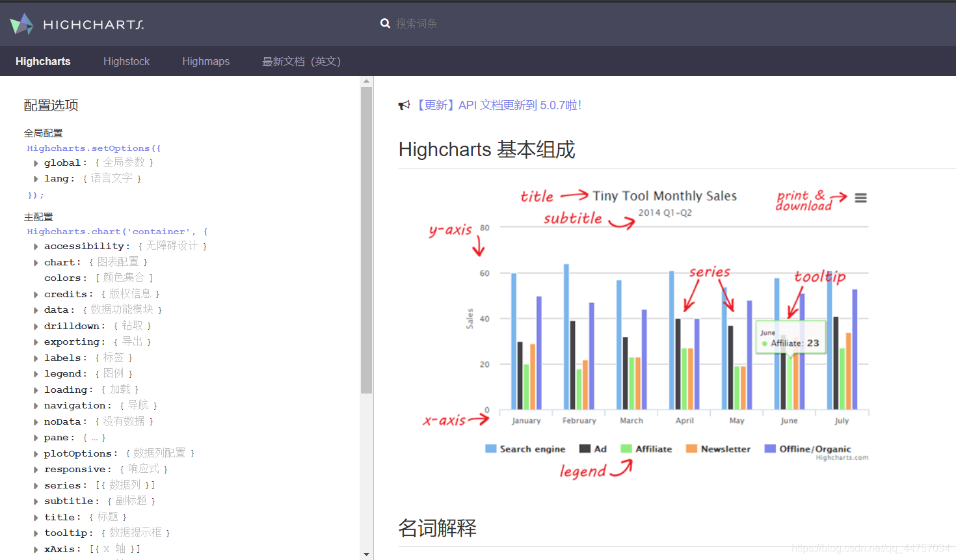This screenshot has height=560, width=956.
Task: Click the Highcharts.chart('container', { link
Action: 117,232
